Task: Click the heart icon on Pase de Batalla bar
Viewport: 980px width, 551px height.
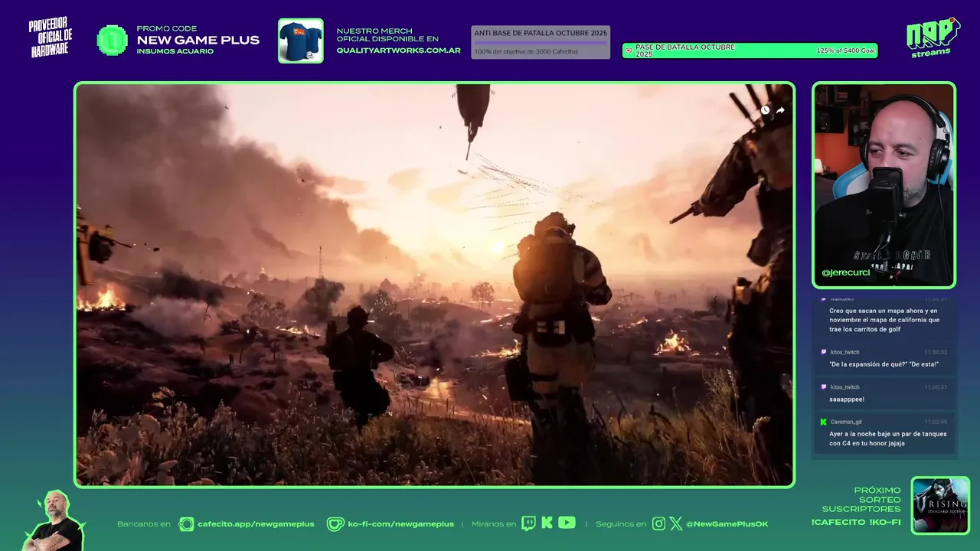Action: [x=629, y=51]
